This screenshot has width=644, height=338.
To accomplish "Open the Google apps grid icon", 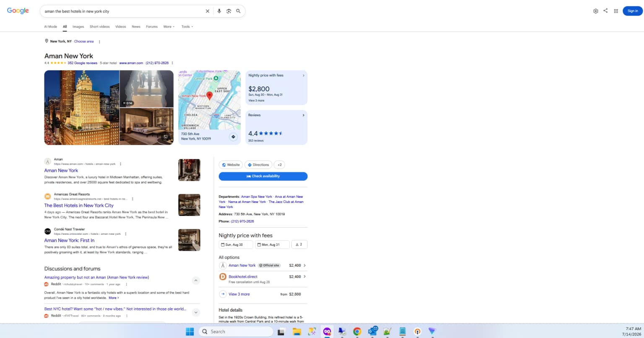I will (616, 11).
